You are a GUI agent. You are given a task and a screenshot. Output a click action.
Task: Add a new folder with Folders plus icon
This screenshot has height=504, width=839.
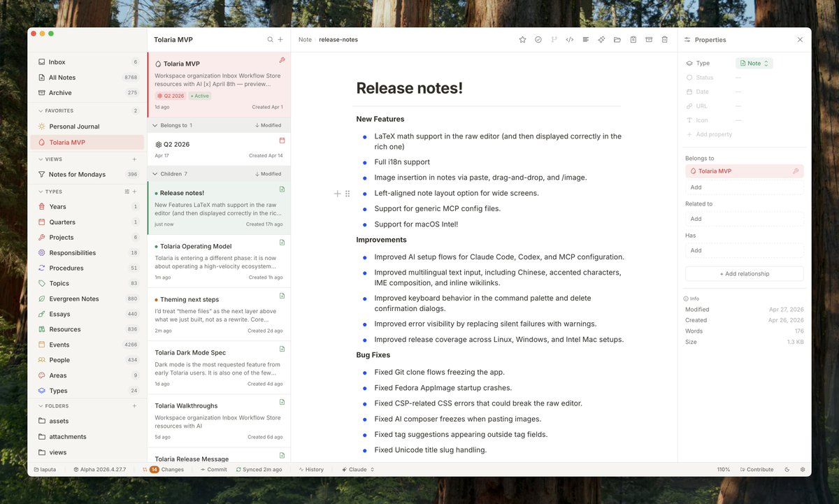coord(135,406)
